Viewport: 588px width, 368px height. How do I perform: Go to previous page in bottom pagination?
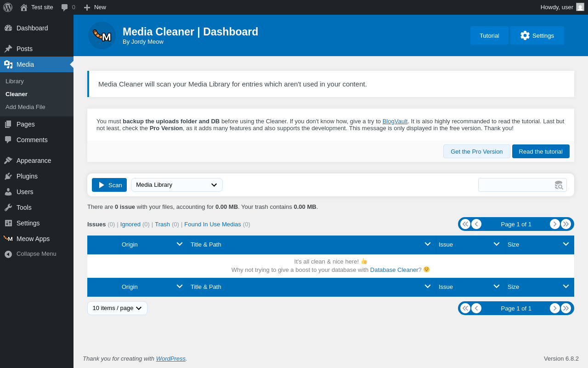click(x=476, y=308)
